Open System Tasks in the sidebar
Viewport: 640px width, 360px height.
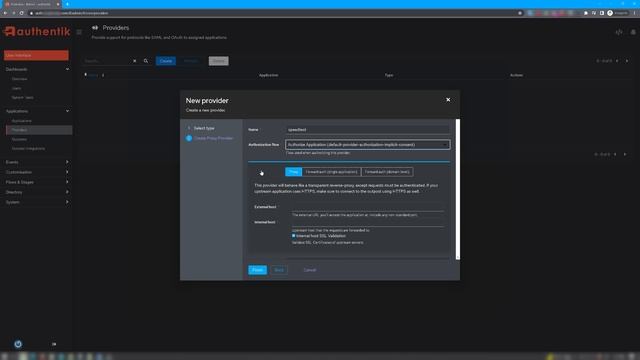pyautogui.click(x=22, y=98)
